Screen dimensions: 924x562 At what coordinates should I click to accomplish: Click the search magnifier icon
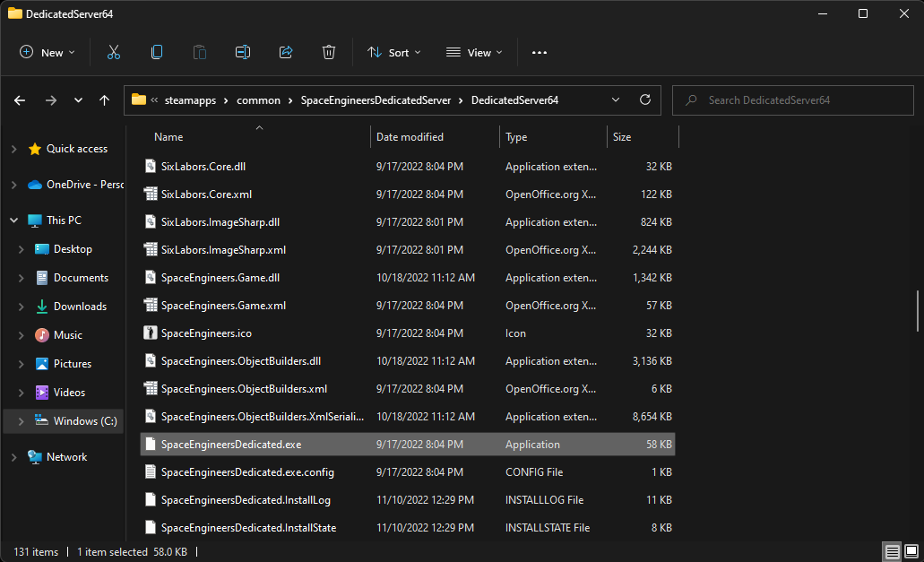tap(692, 100)
